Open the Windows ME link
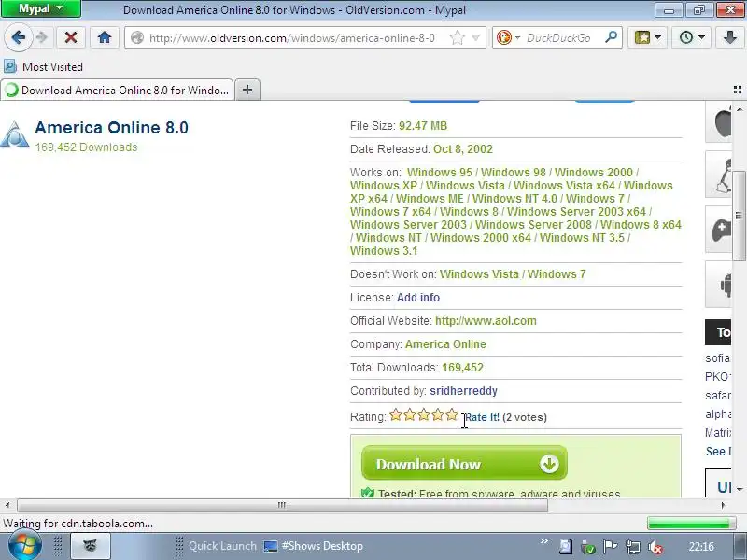The width and height of the screenshot is (747, 560). [430, 199]
